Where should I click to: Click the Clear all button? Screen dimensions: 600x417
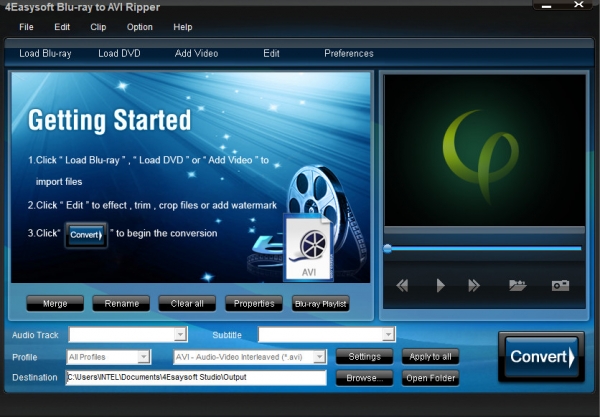pyautogui.click(x=187, y=304)
